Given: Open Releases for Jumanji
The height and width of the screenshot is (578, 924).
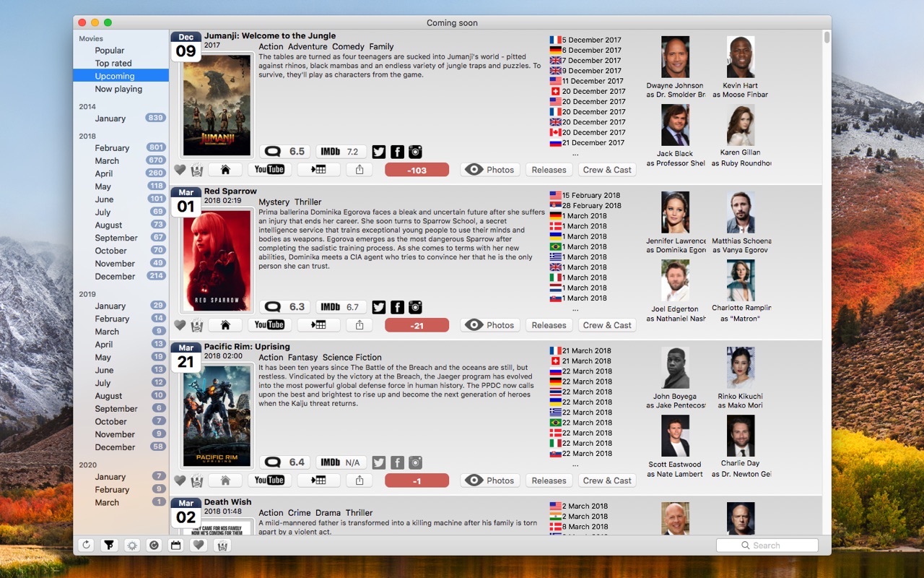Looking at the screenshot, I should [x=549, y=170].
